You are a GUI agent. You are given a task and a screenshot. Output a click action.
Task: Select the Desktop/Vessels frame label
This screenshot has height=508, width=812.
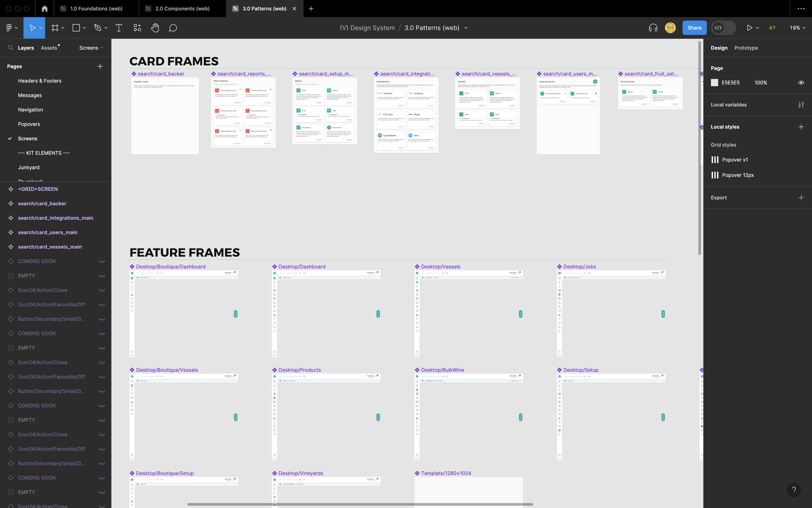coord(440,267)
